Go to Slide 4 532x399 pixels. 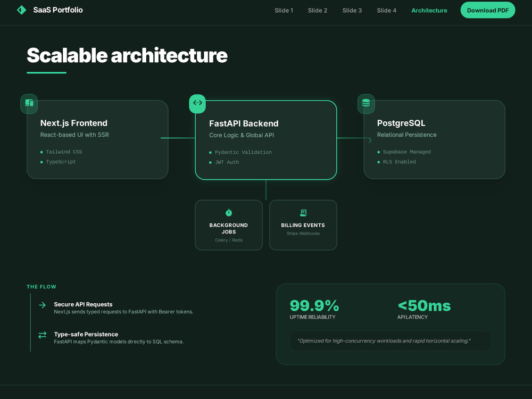[x=386, y=11]
